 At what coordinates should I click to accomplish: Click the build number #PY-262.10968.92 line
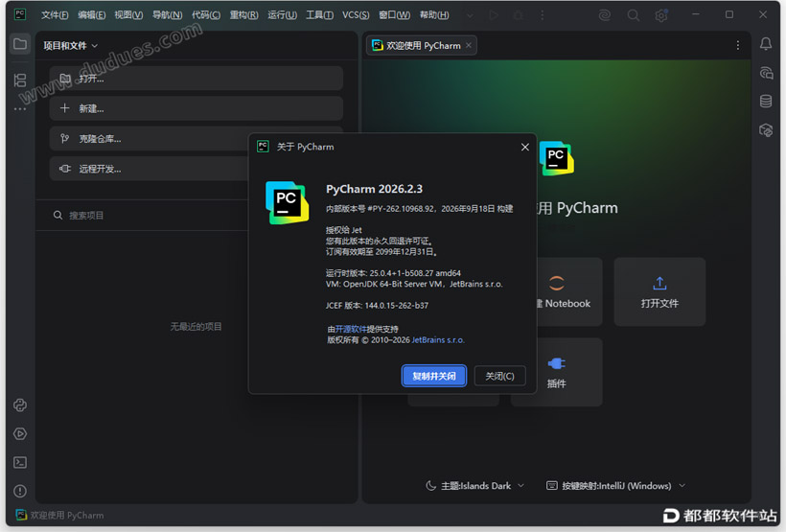(x=420, y=209)
